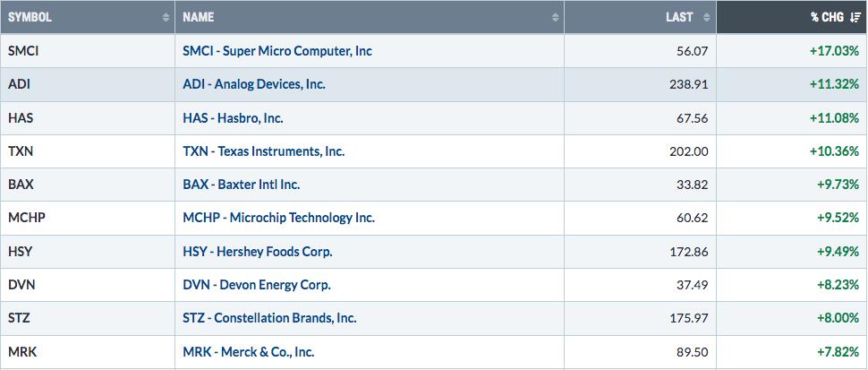Click the NAME column sort arrows
This screenshot has width=868, height=370.
(555, 17)
